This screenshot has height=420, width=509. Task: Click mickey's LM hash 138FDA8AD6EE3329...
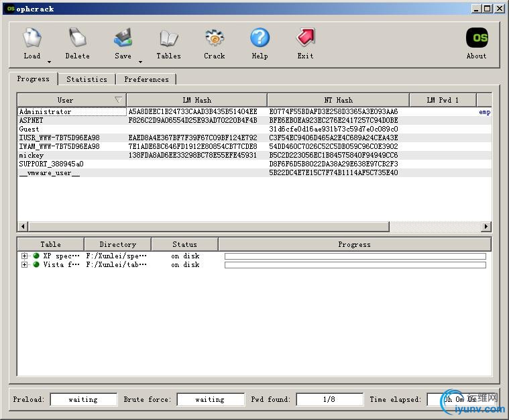[193, 155]
